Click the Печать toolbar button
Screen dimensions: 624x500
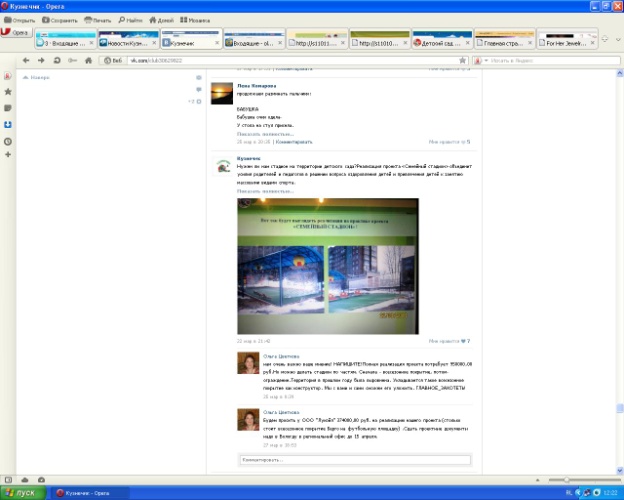click(98, 20)
